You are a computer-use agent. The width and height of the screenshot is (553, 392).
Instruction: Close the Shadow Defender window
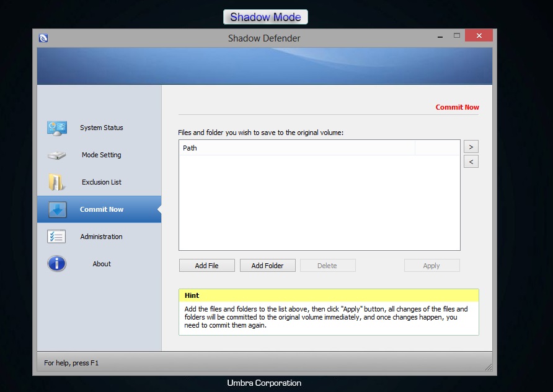pos(479,35)
